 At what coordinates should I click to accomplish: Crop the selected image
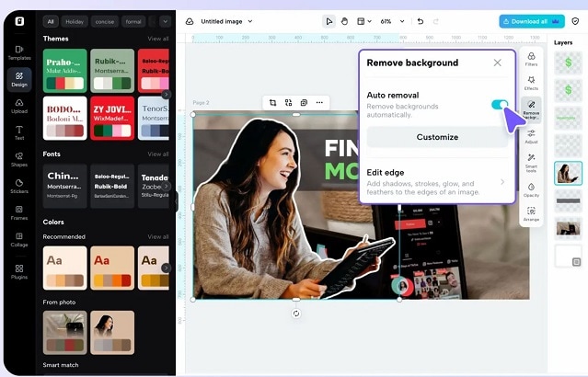pos(272,103)
